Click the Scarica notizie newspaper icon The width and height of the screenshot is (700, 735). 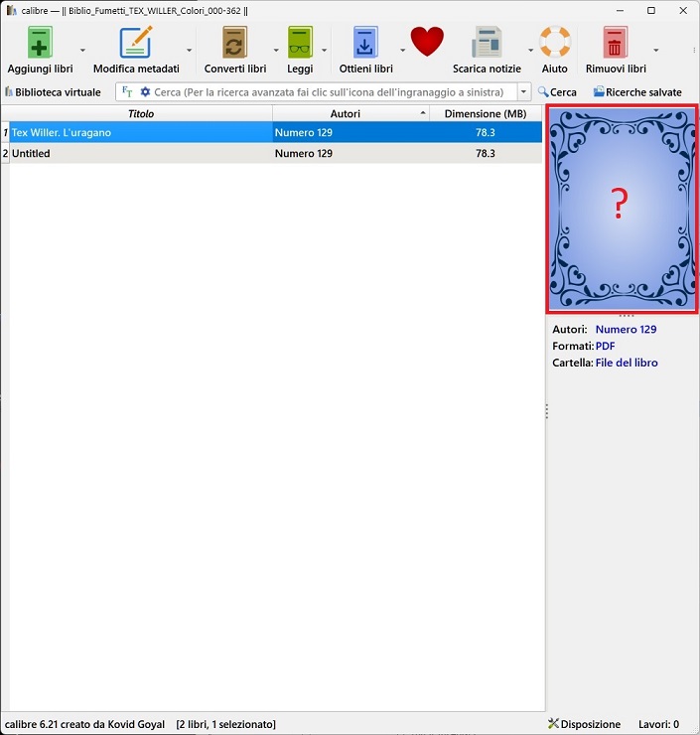pos(487,43)
